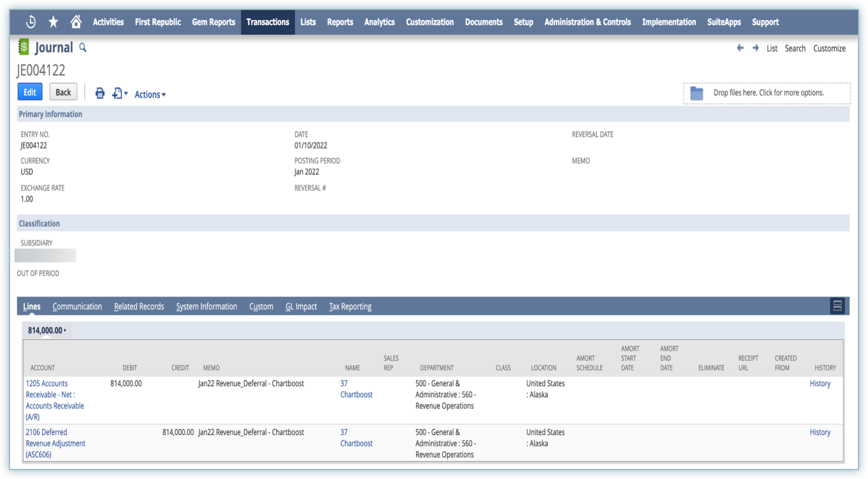Image resolution: width=868 pixels, height=479 pixels.
Task: Click the blue Edit button
Action: point(30,92)
